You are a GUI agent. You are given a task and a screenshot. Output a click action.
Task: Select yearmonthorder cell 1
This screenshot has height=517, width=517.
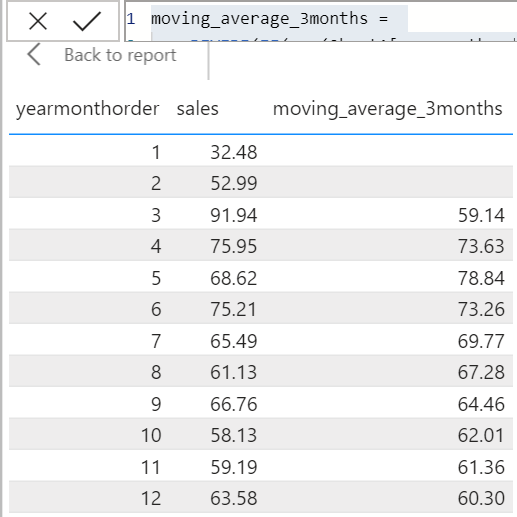(x=156, y=153)
